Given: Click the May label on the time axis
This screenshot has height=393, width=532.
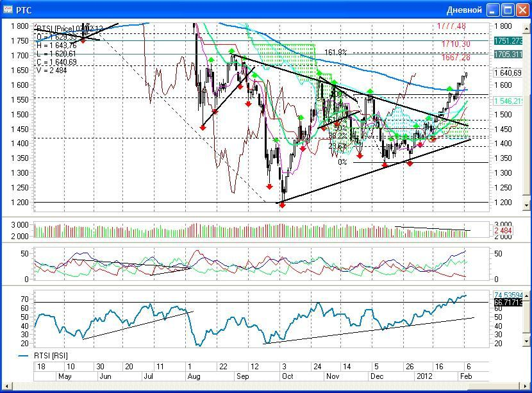Looking at the screenshot, I should [65, 376].
